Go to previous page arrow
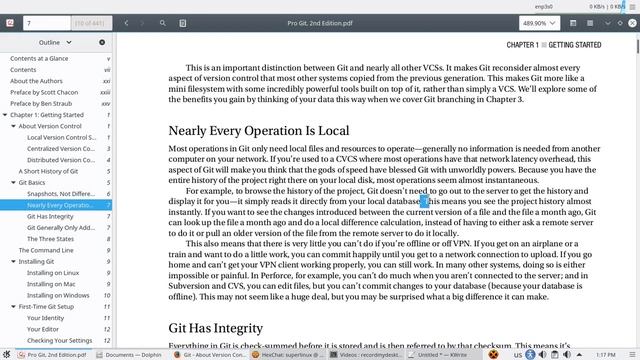 [127, 23]
